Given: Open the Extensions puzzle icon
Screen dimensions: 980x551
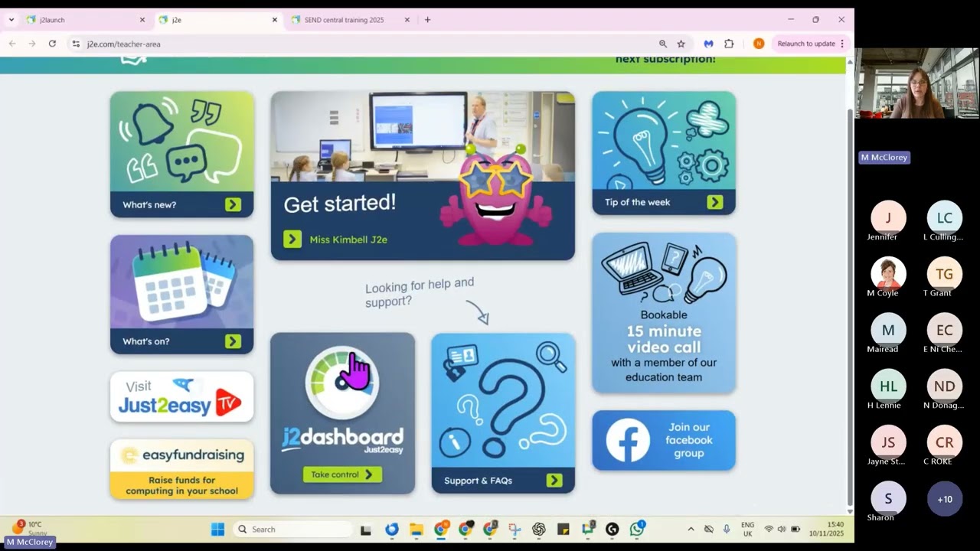Looking at the screenshot, I should coord(729,44).
